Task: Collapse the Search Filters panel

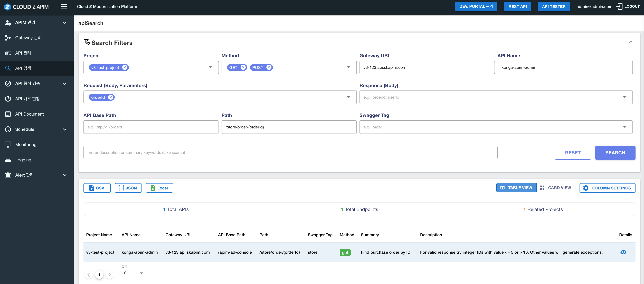Action: click(630, 42)
